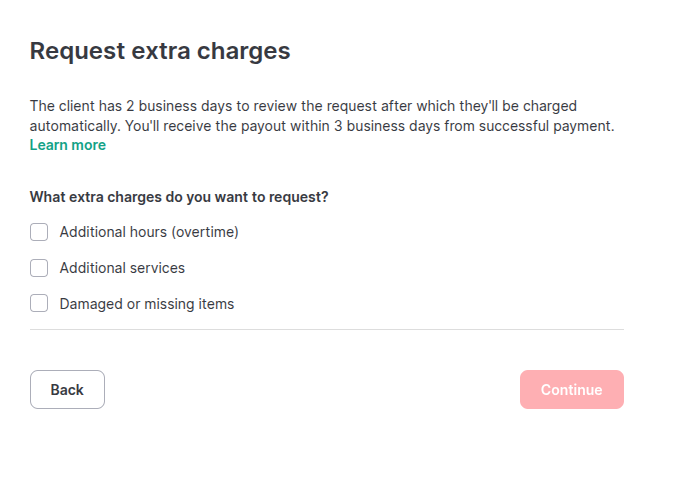673x481 pixels.
Task: Click 'The client has' at paragraph start
Action: click(x=76, y=106)
